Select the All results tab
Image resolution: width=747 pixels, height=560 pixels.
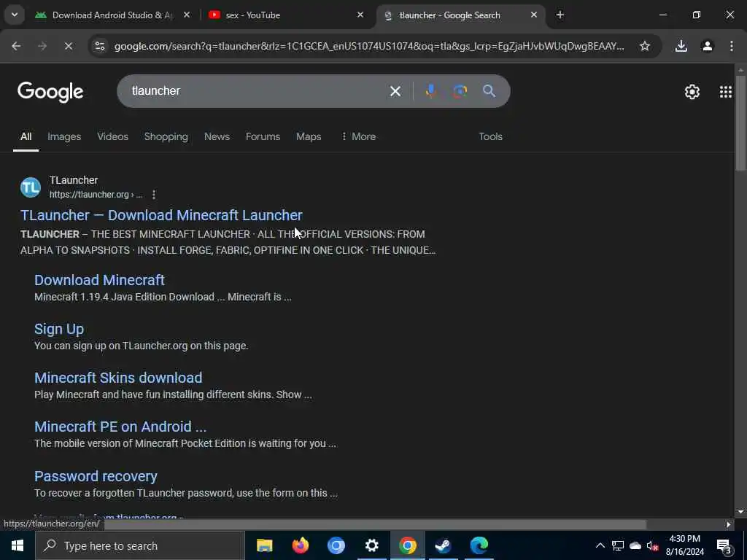[26, 136]
